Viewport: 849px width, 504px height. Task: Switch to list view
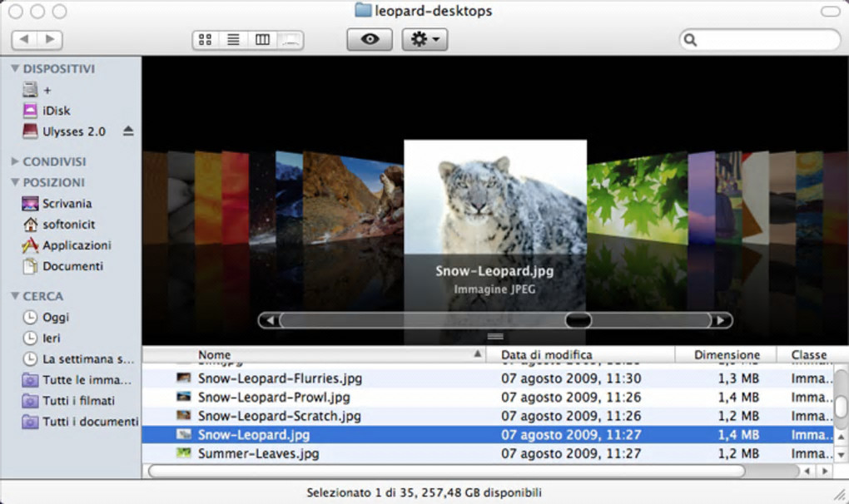[233, 40]
